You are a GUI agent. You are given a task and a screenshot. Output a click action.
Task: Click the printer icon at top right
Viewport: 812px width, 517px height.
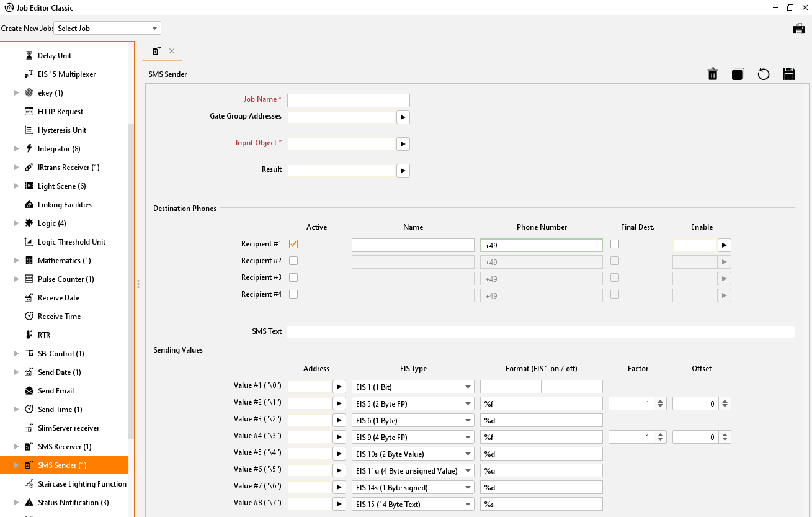click(x=799, y=29)
